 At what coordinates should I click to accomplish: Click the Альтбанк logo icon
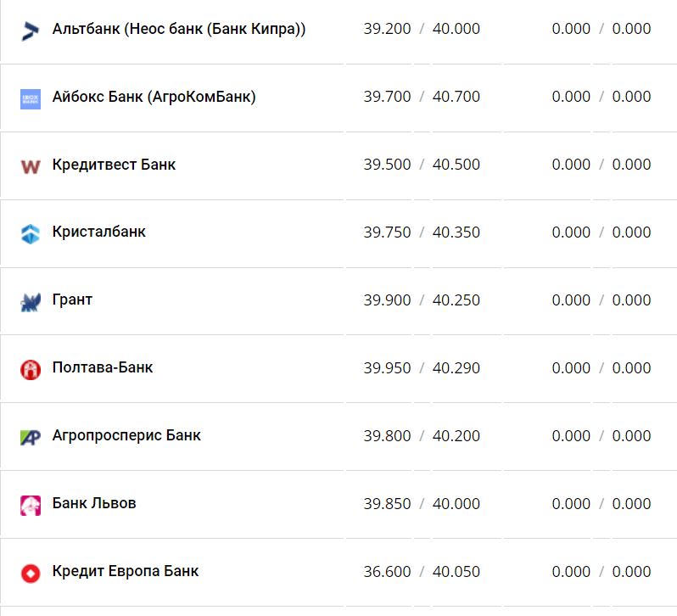click(31, 31)
